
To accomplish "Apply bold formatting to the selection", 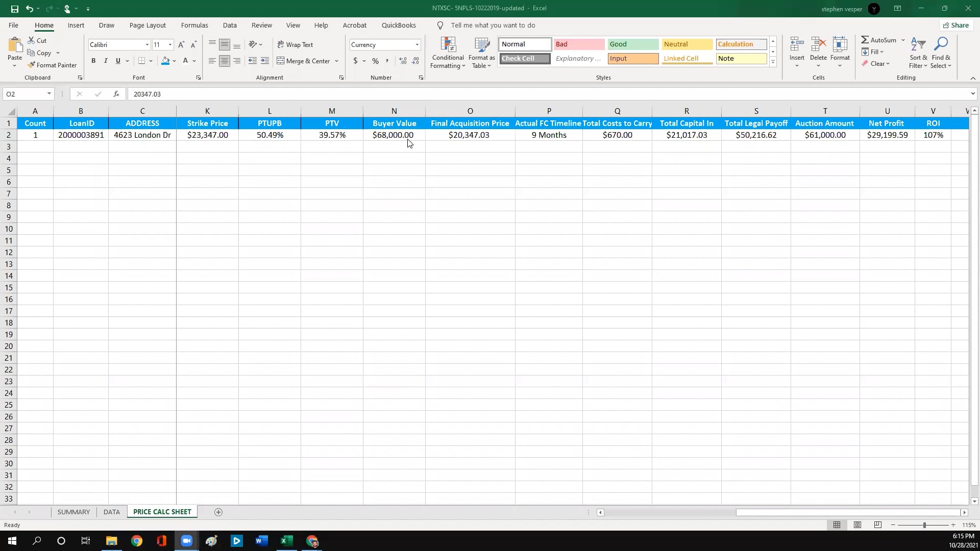I will point(93,61).
